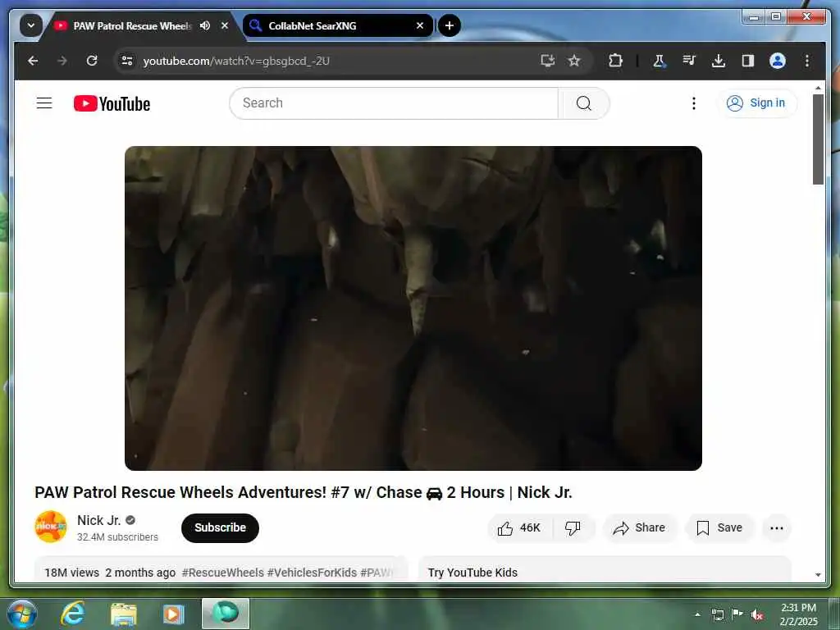Open media controls icon in toolbar
This screenshot has width=840, height=630.
point(689,61)
